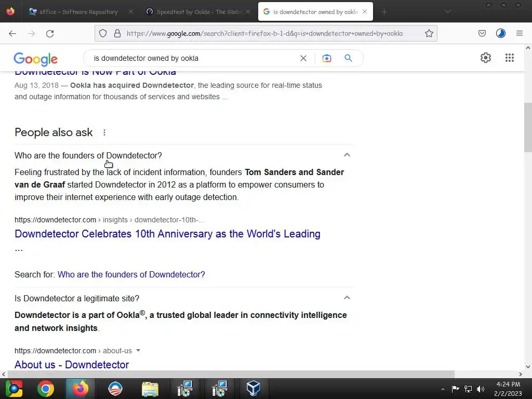The width and height of the screenshot is (532, 399).
Task: Submit search with the magnifier icon
Action: (x=348, y=58)
